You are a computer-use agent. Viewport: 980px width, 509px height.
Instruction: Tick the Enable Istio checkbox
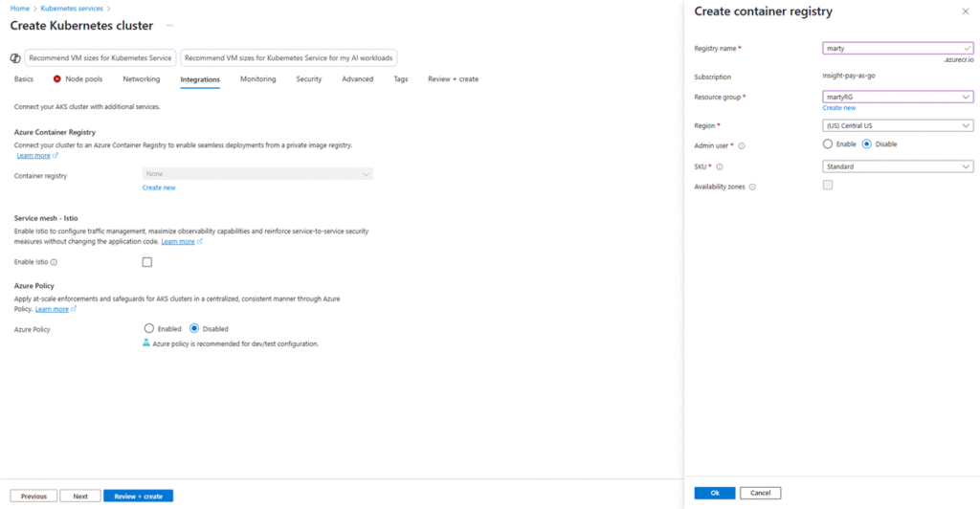tap(147, 262)
